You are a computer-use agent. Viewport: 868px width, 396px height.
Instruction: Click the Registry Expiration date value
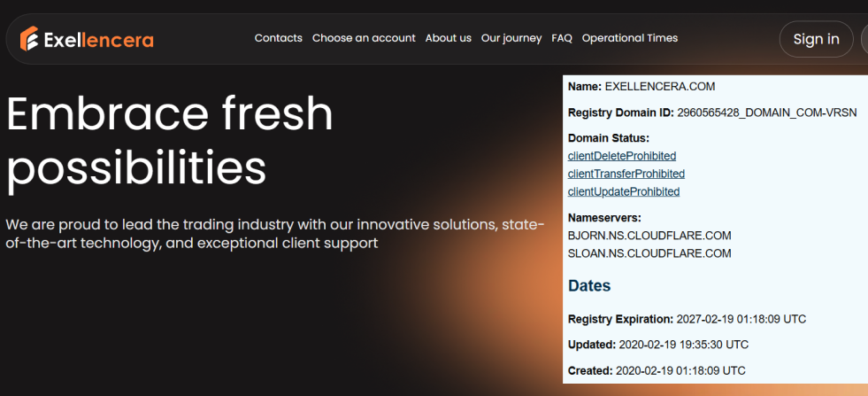(x=741, y=319)
